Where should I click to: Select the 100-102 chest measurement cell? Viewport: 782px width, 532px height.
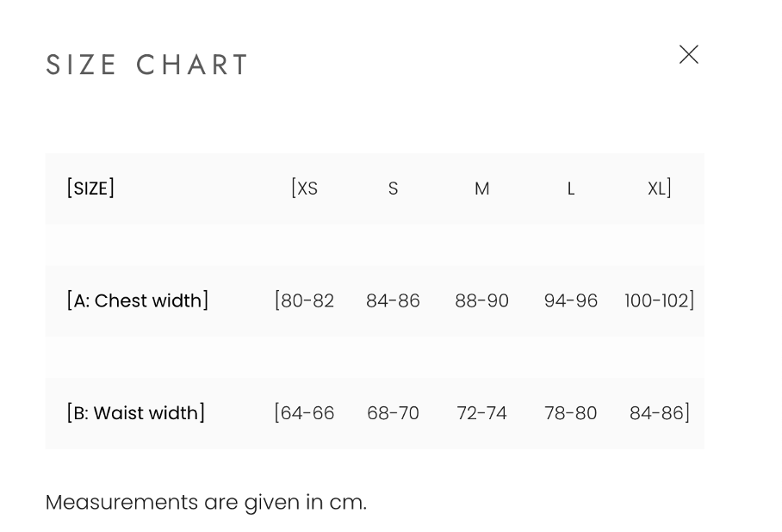tap(657, 300)
